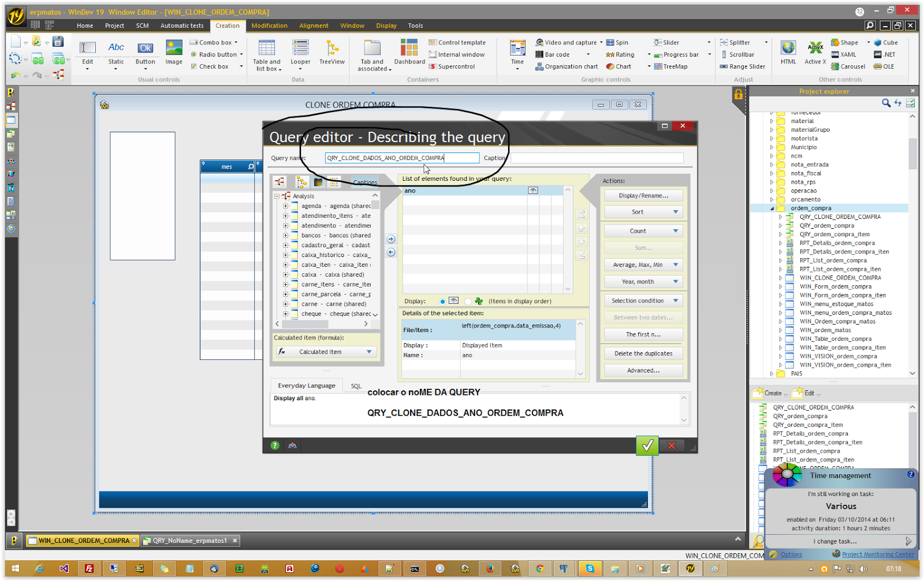Insert a TreeView control
924x581 pixels.
[x=332, y=53]
